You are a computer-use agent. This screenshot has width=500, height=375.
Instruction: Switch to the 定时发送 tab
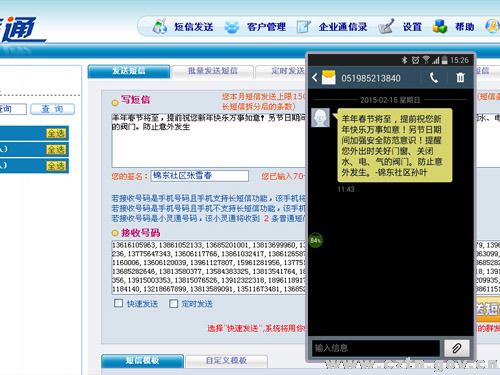pyautogui.click(x=281, y=71)
